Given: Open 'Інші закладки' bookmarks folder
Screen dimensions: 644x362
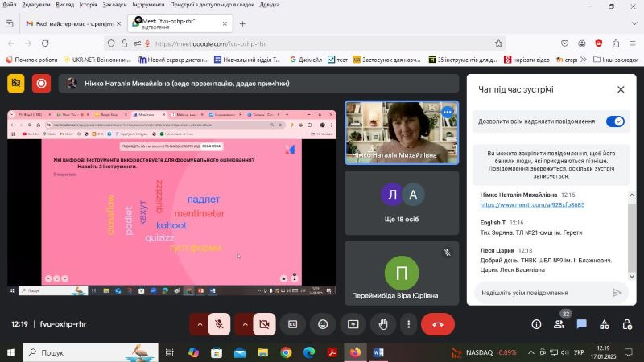Looking at the screenshot, I should click(x=616, y=60).
